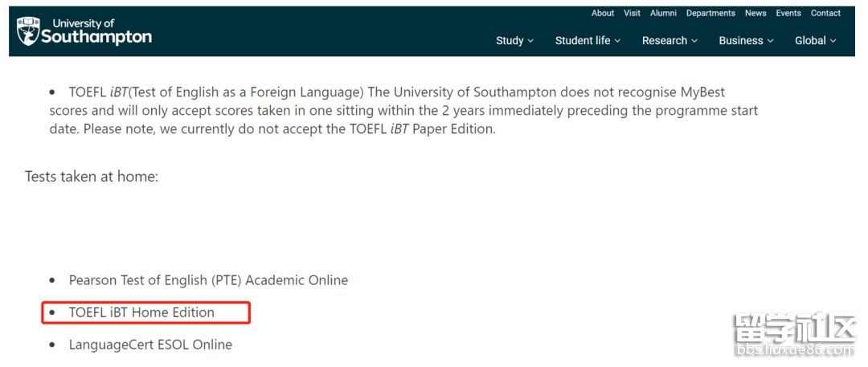This screenshot has width=868, height=367.
Task: Click the chevron next to Study
Action: [530, 41]
